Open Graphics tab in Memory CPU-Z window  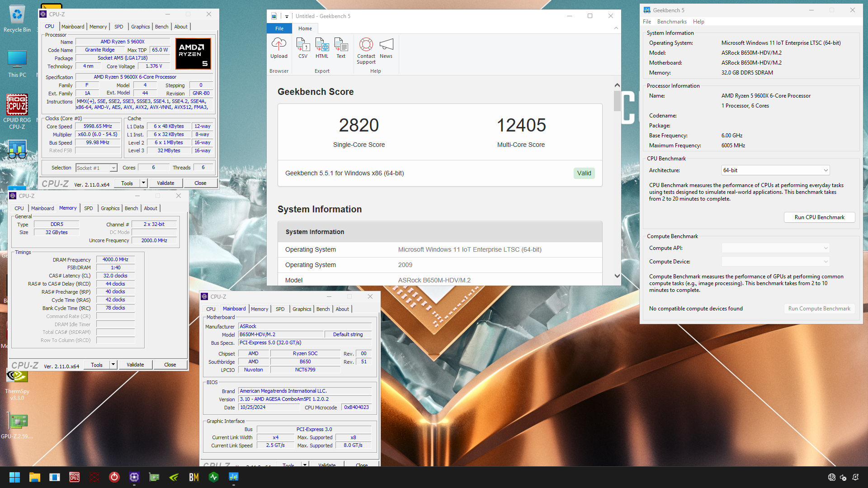click(110, 208)
